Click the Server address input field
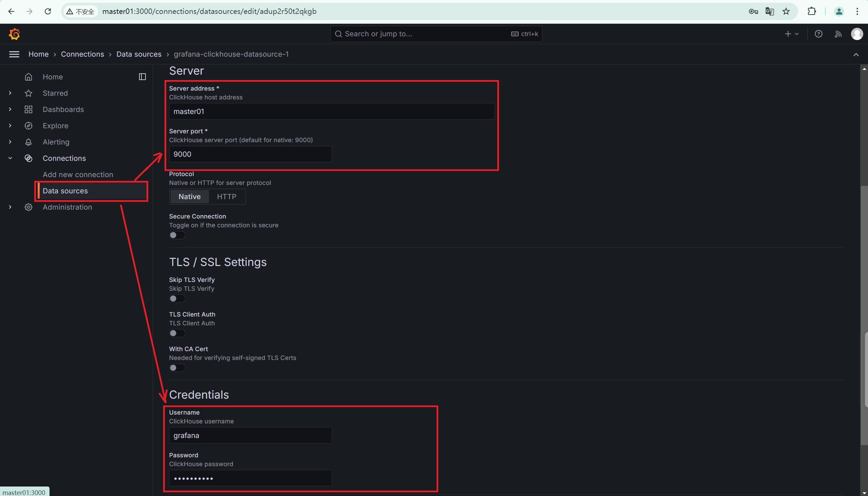 [x=331, y=111]
